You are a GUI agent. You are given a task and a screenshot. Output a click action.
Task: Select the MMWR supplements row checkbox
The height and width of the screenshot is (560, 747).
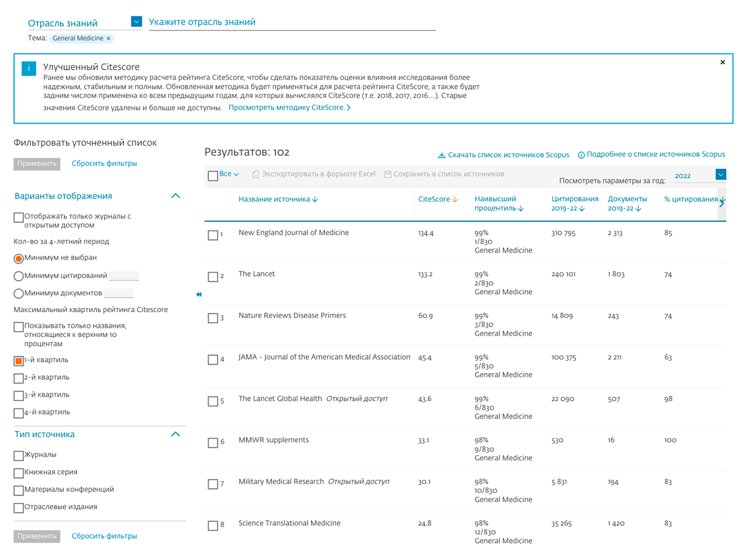click(x=213, y=443)
